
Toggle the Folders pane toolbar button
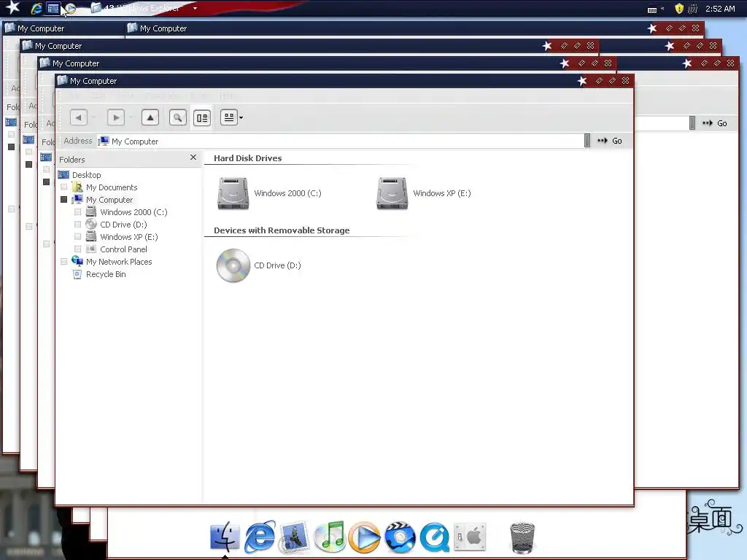coord(202,117)
